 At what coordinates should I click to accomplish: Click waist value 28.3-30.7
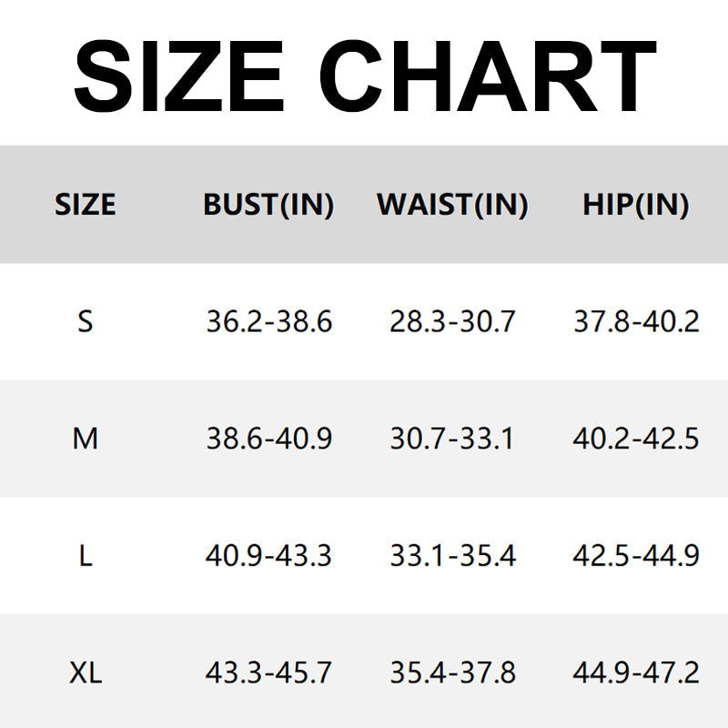point(452,321)
